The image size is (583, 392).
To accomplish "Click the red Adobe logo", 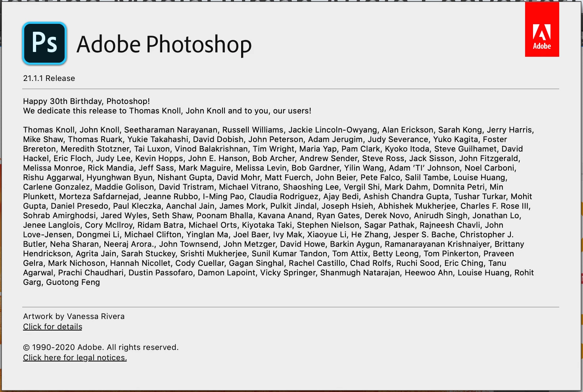I will [x=542, y=30].
